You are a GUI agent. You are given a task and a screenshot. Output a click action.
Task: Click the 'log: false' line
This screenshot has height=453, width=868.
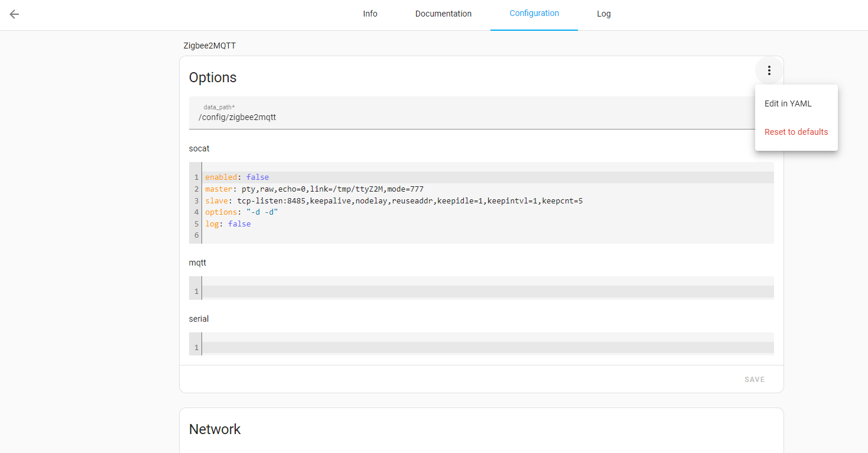pyautogui.click(x=487, y=224)
